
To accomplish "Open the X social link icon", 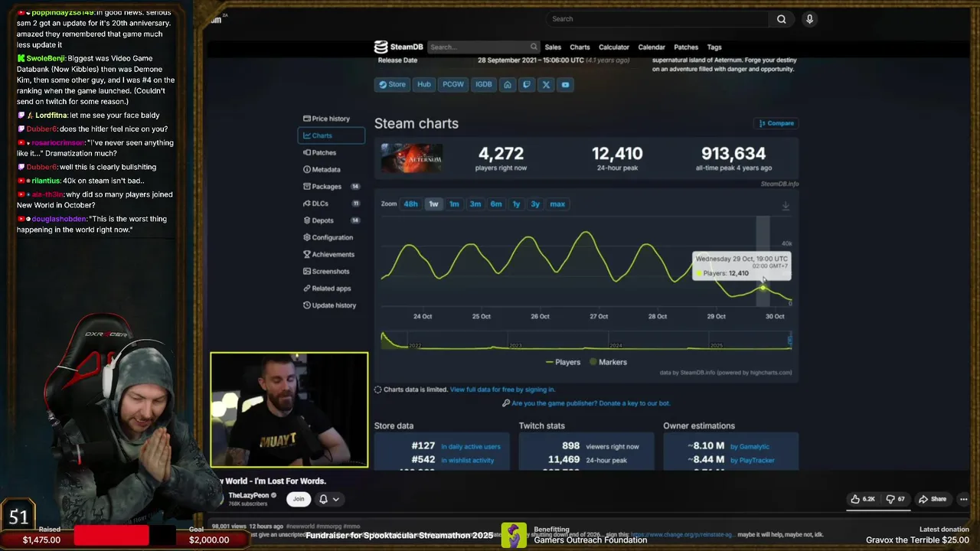I will pos(546,84).
